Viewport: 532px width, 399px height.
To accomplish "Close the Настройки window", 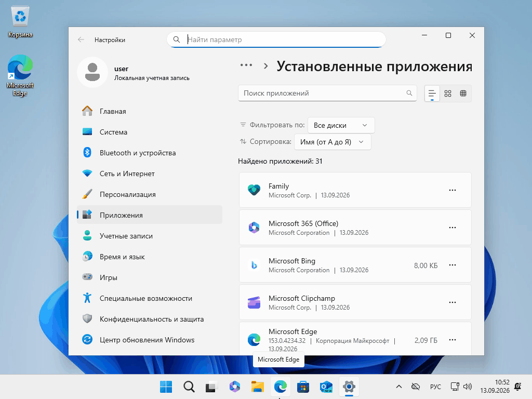I will (x=472, y=35).
